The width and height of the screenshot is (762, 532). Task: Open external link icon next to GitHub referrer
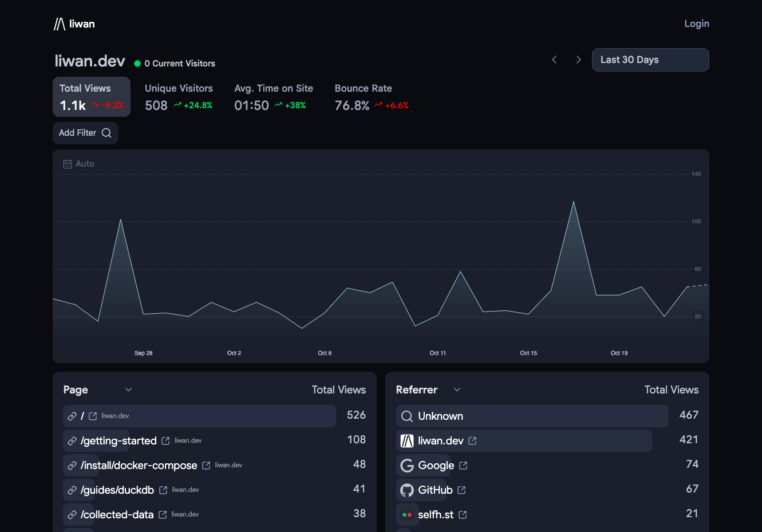[461, 490]
